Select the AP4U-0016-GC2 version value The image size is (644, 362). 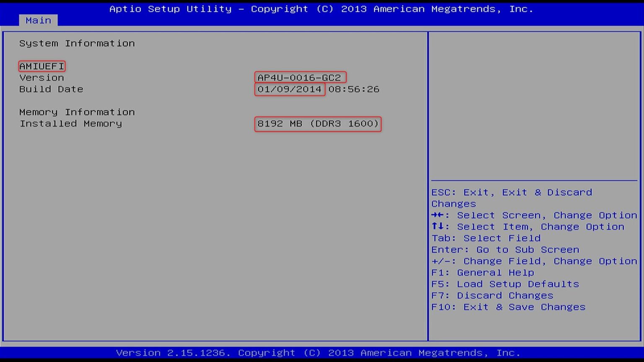click(x=300, y=78)
